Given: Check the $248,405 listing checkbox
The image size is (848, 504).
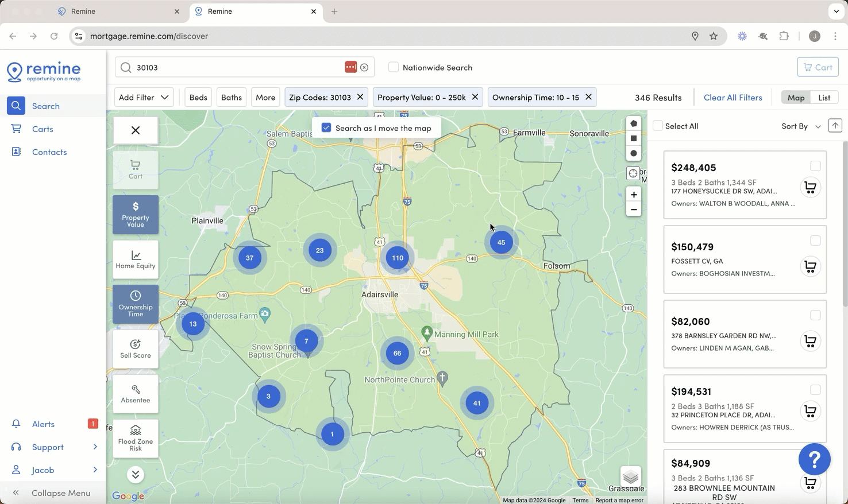Looking at the screenshot, I should pyautogui.click(x=815, y=166).
